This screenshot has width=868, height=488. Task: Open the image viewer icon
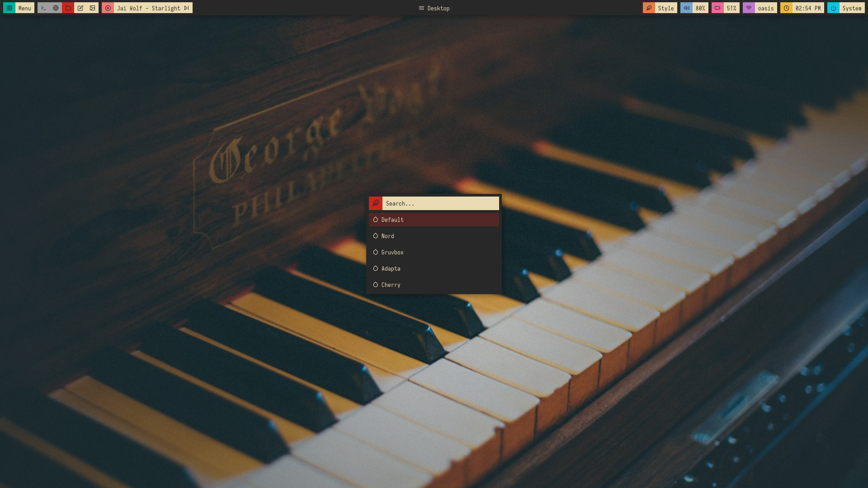93,8
